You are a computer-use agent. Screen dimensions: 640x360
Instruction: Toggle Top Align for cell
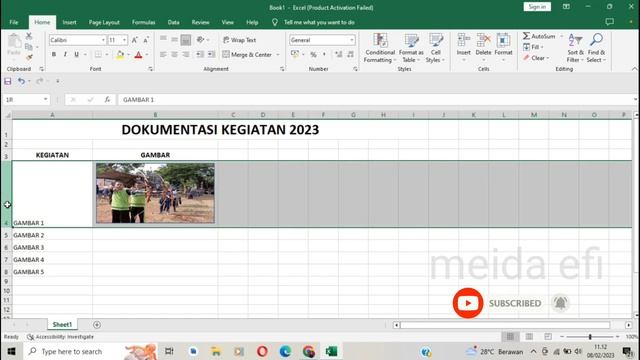click(163, 39)
